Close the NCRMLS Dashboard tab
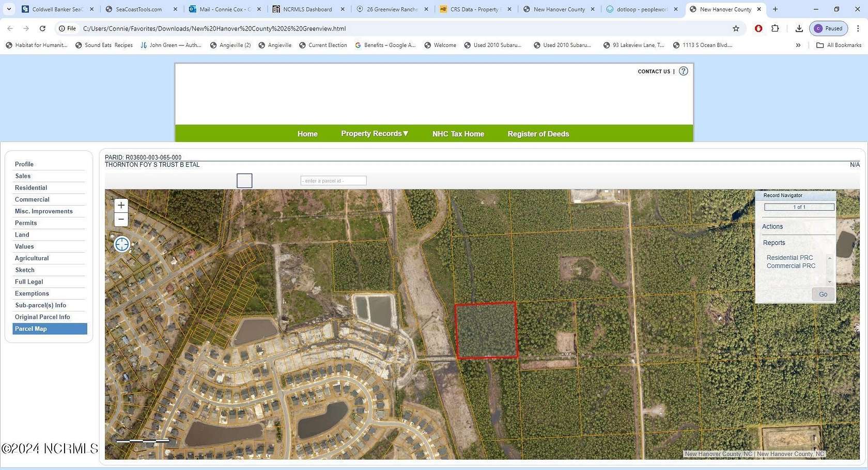This screenshot has height=470, width=868. pyautogui.click(x=343, y=9)
